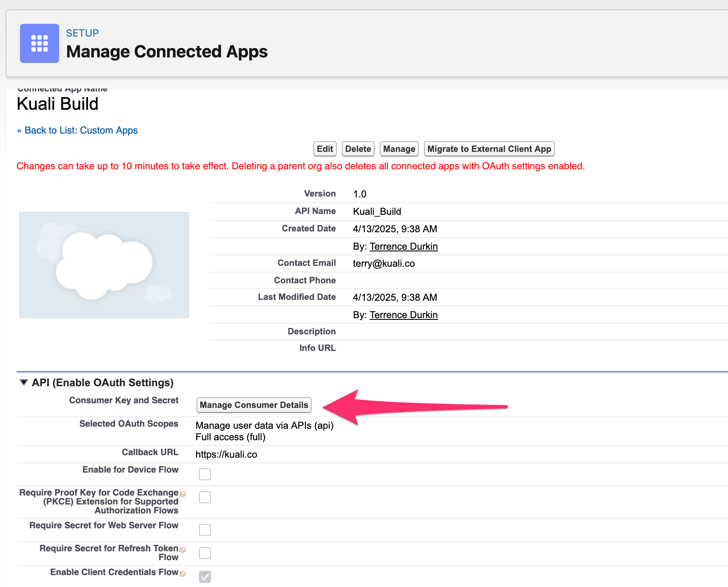Click help icon next to Enable Client Credentials Flow
The image size is (728, 587).
click(182, 573)
